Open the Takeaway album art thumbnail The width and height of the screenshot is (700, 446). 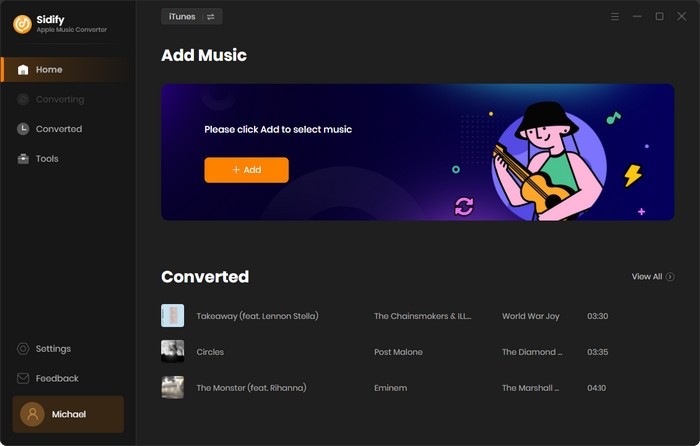[x=172, y=316]
